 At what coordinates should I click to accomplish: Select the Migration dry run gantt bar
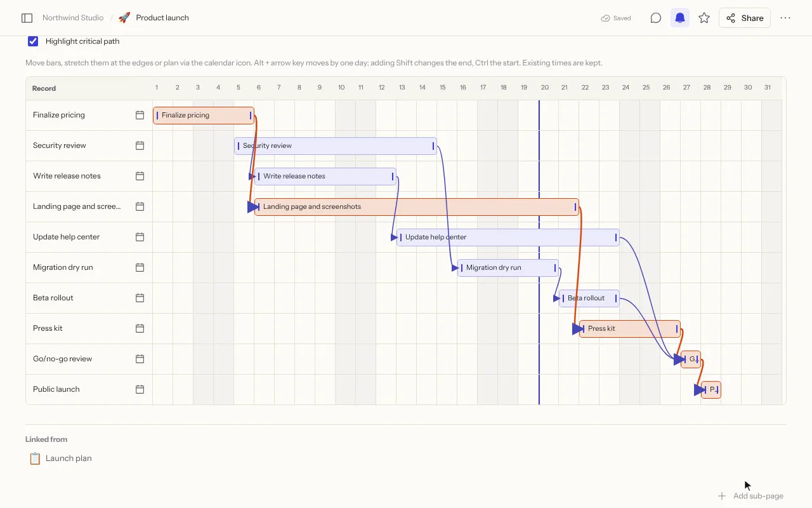508,268
